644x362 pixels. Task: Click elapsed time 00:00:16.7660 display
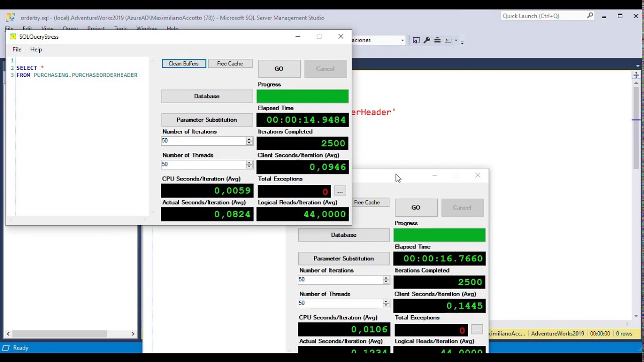439,258
